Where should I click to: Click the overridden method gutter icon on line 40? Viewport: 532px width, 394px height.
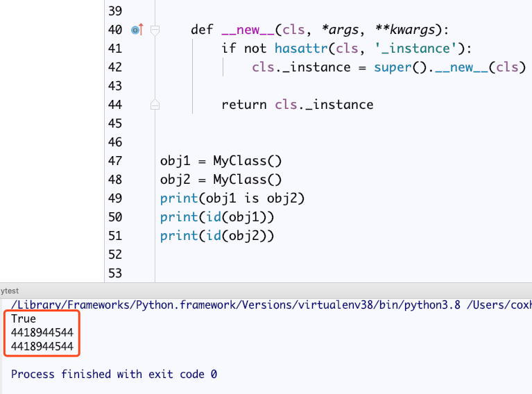(x=137, y=30)
